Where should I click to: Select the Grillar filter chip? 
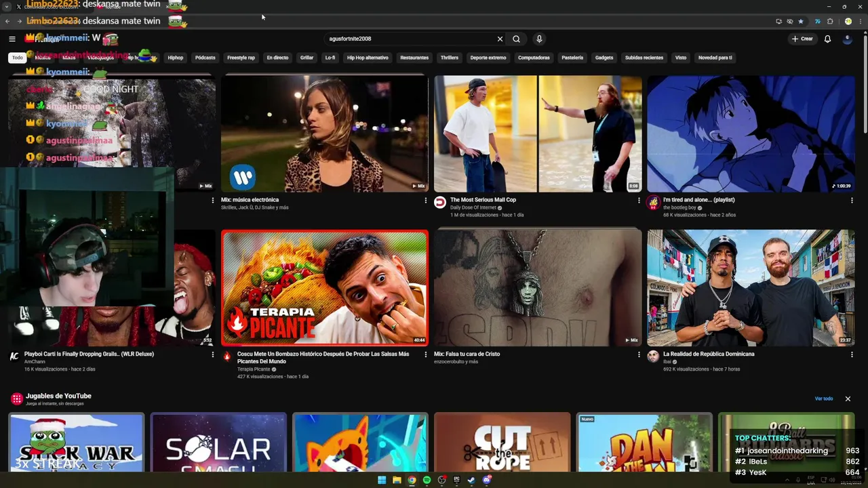(x=307, y=58)
